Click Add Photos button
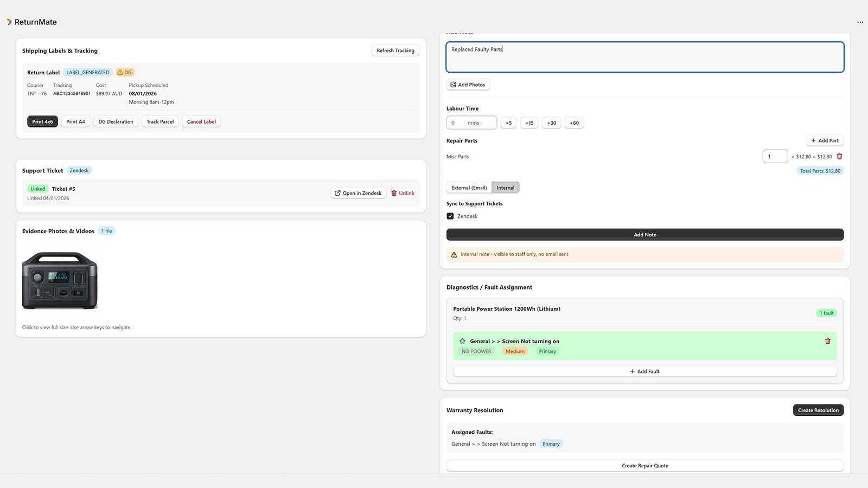 pos(468,85)
